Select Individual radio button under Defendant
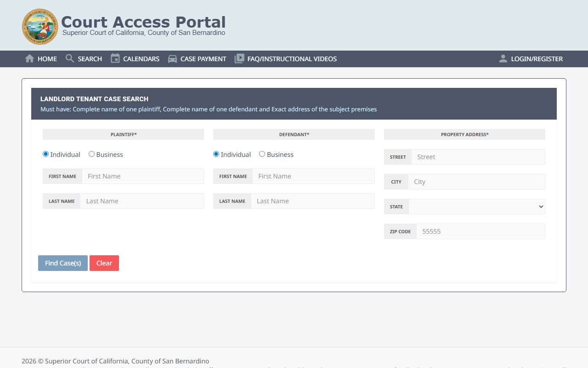The width and height of the screenshot is (588, 368). coord(216,154)
